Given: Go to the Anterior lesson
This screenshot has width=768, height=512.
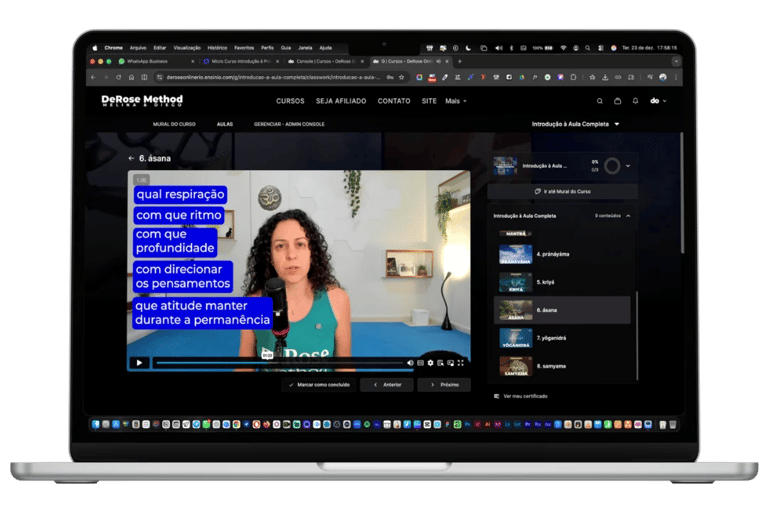Looking at the screenshot, I should 387,385.
